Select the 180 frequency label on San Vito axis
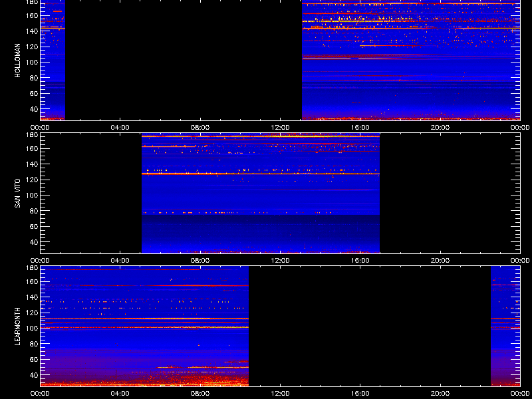532x399 pixels. [x=31, y=135]
